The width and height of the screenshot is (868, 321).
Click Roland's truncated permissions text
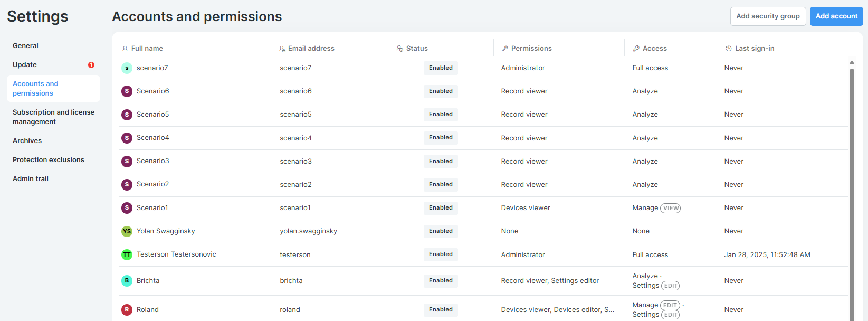point(558,310)
